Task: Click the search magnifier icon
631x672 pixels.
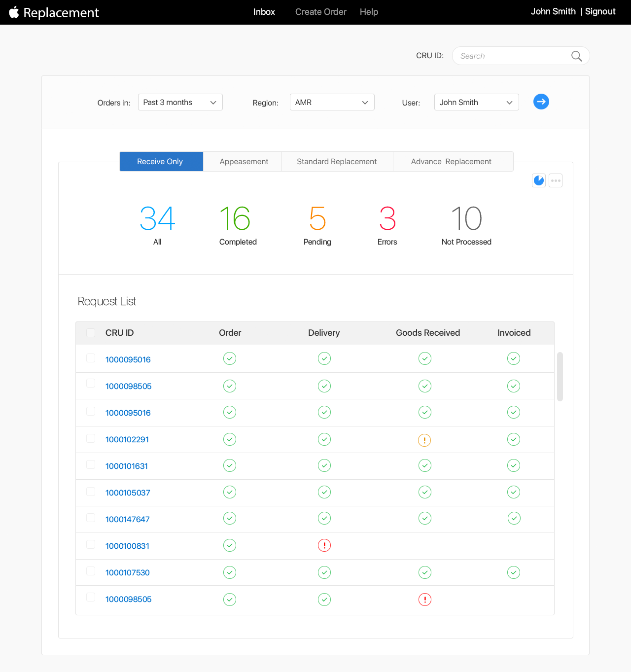Action: click(x=576, y=56)
